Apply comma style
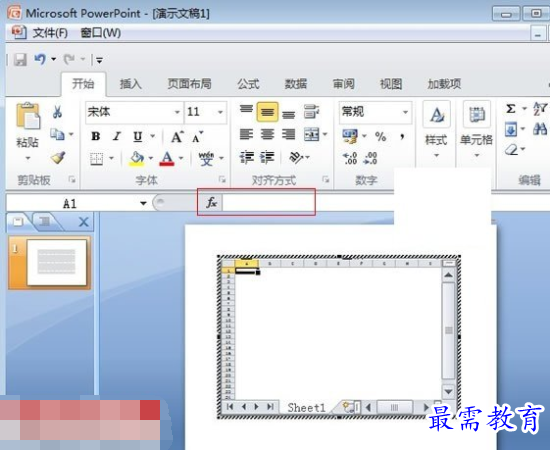Viewport: 550px width, 450px height. point(402,136)
